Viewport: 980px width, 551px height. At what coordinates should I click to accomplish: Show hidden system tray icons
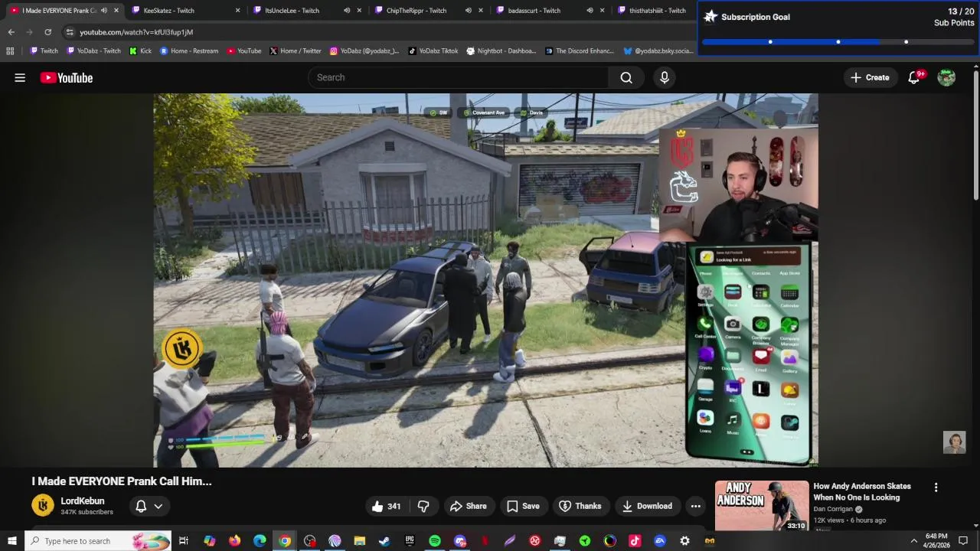point(913,541)
